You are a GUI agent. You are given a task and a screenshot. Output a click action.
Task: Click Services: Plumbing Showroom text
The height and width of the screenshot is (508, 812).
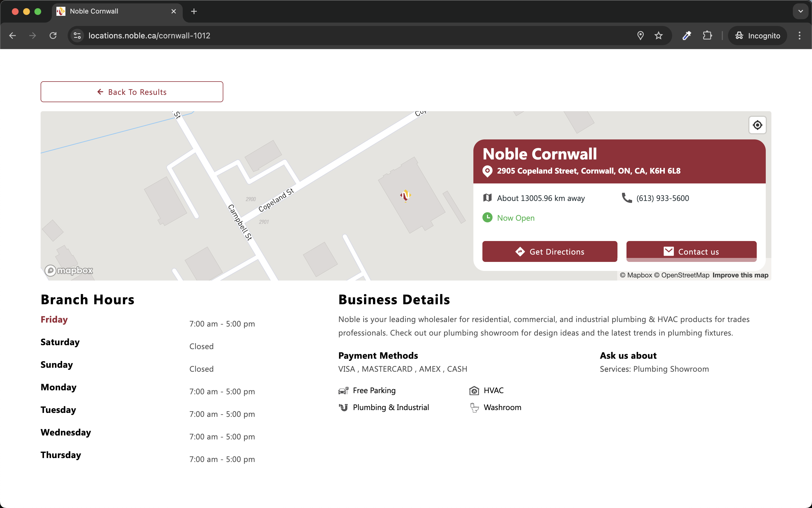[654, 369]
